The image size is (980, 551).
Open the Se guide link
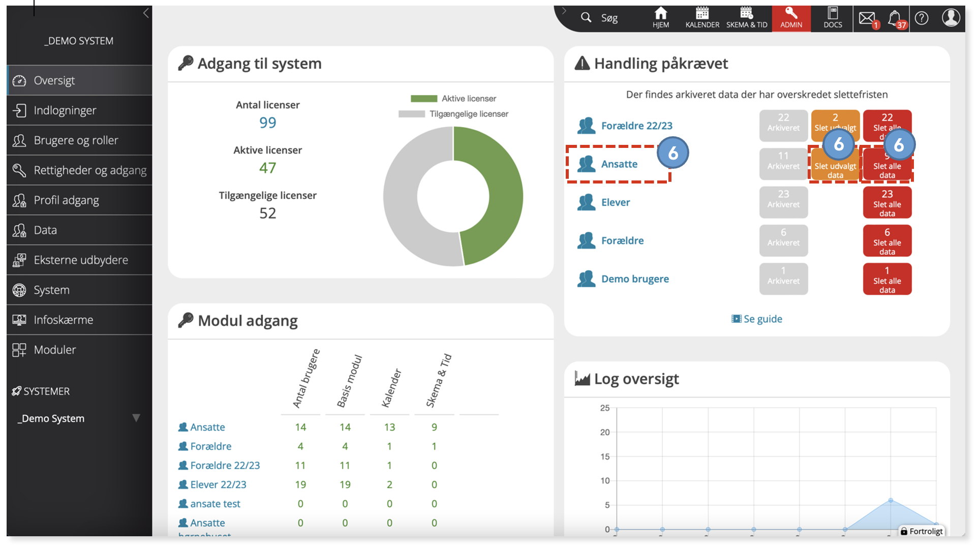(757, 319)
